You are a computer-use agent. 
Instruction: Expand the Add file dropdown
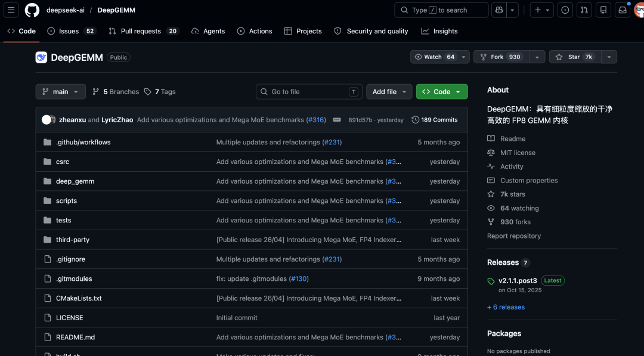389,92
